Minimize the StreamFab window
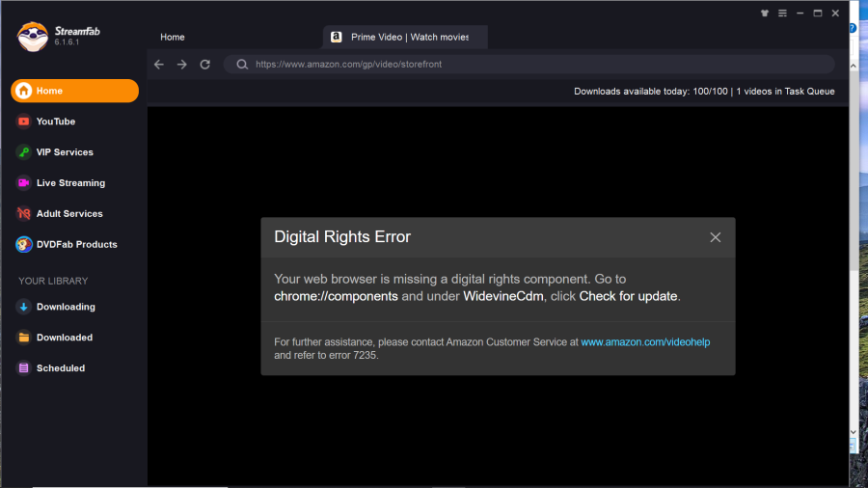The width and height of the screenshot is (868, 488). (800, 14)
